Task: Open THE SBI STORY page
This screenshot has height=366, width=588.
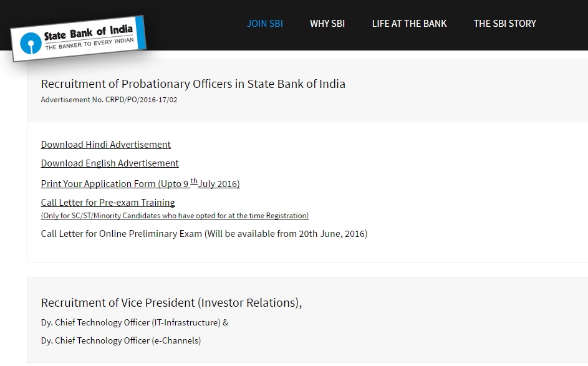Action: [504, 24]
